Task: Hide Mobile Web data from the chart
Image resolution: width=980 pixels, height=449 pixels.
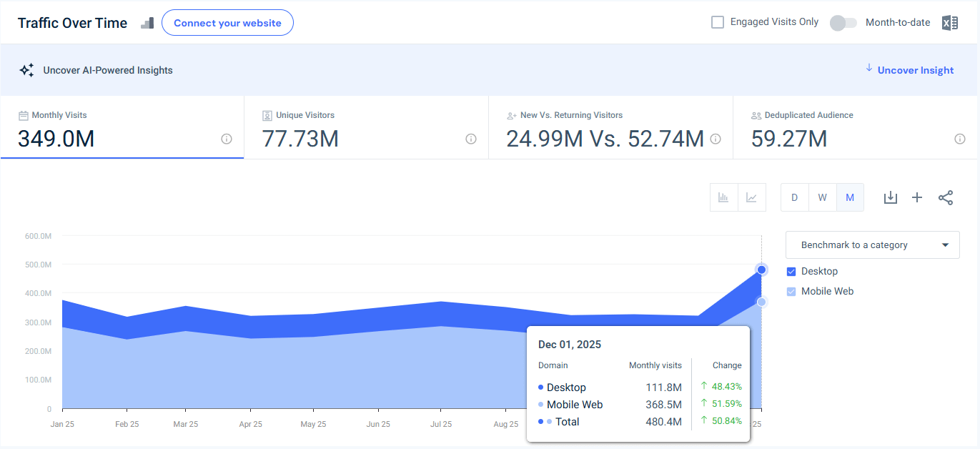Action: pos(791,291)
